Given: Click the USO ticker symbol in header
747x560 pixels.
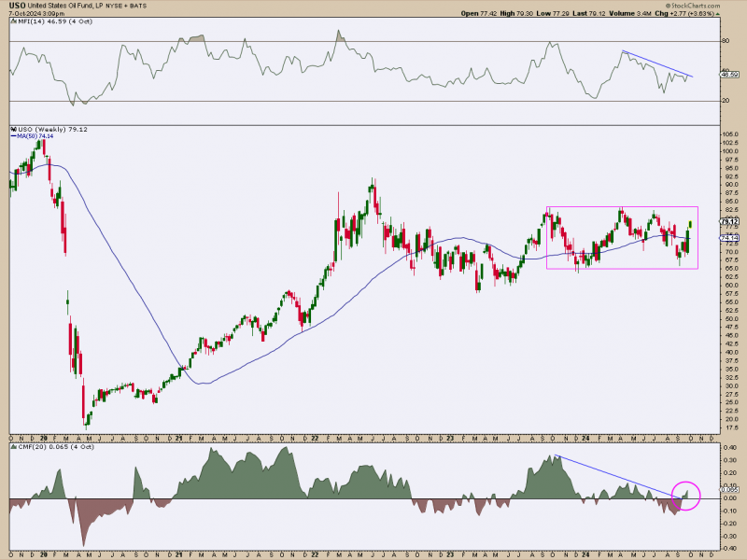Looking at the screenshot, I should (16, 6).
